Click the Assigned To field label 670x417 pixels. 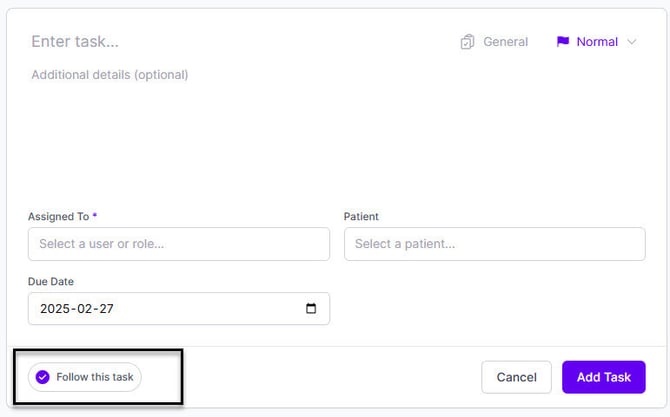pos(59,217)
